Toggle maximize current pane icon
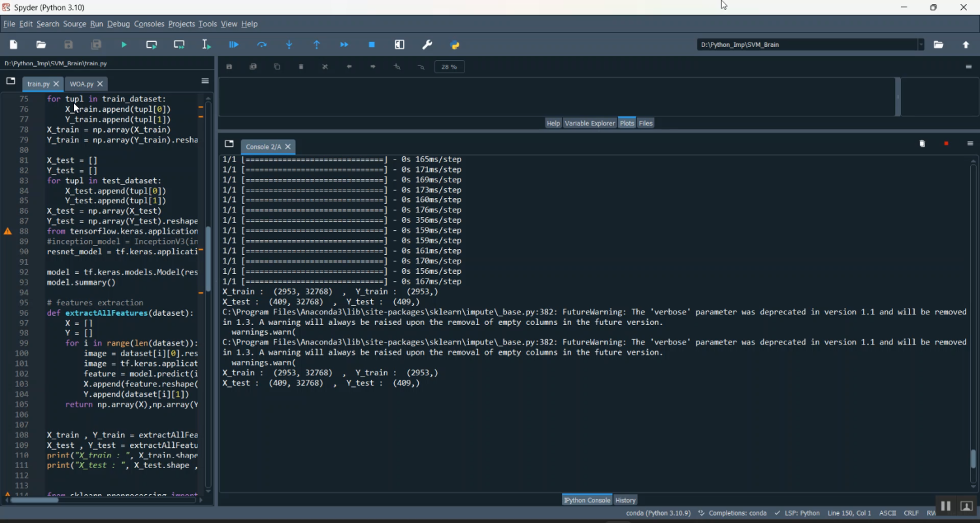The height and width of the screenshot is (523, 980). click(x=400, y=45)
